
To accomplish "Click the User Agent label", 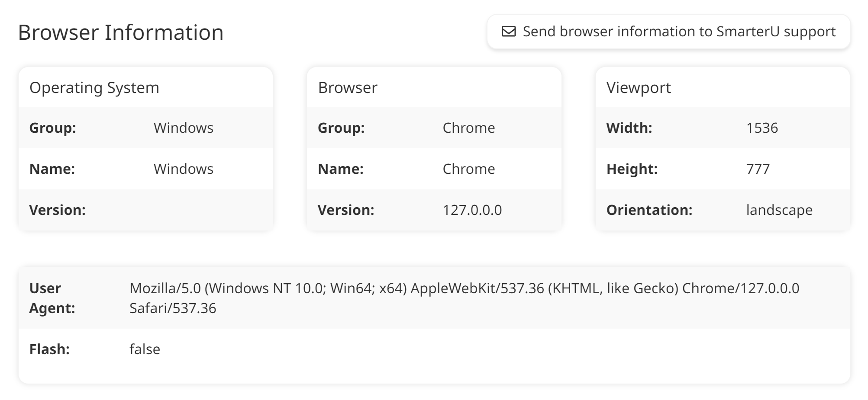I will pyautogui.click(x=52, y=298).
